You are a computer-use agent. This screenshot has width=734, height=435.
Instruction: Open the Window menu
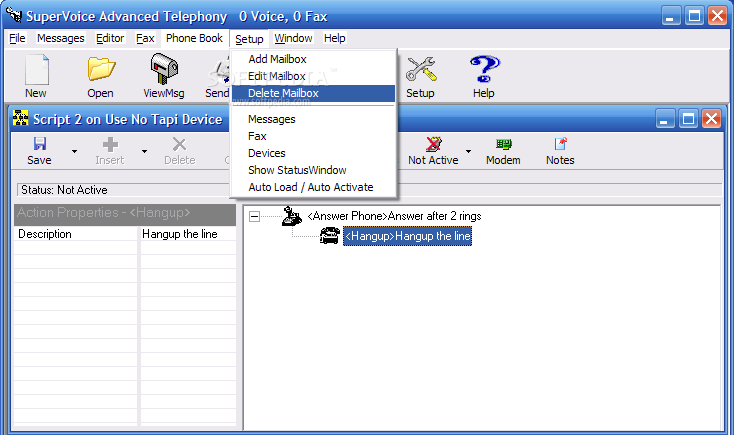[x=293, y=38]
